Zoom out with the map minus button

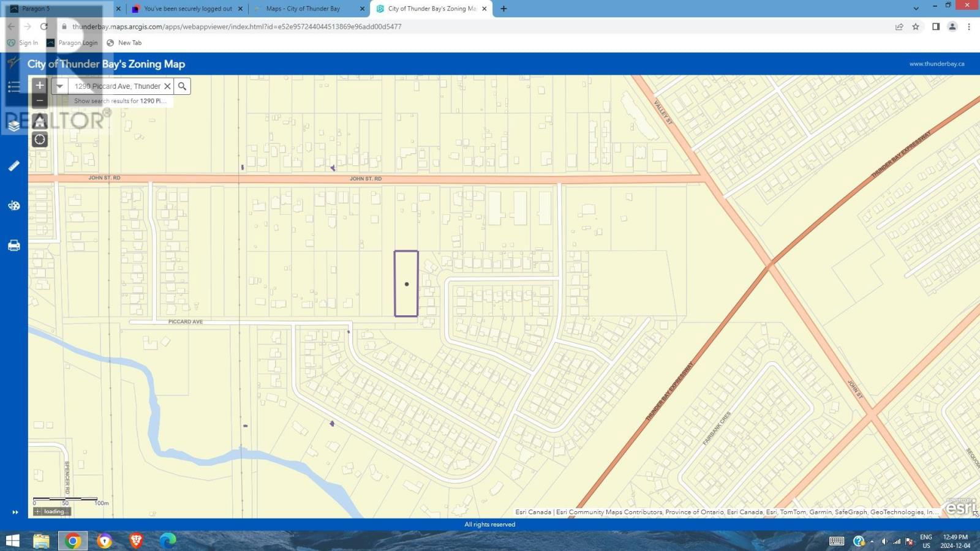point(40,100)
